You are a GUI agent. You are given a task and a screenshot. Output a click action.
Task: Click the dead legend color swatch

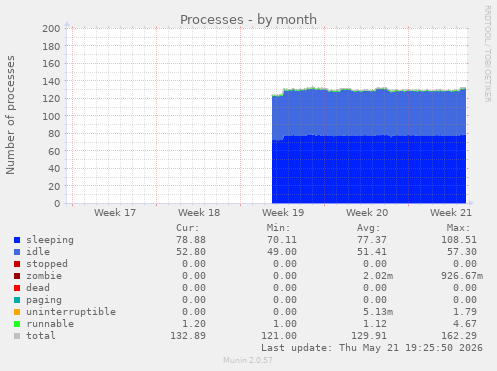pyautogui.click(x=17, y=288)
